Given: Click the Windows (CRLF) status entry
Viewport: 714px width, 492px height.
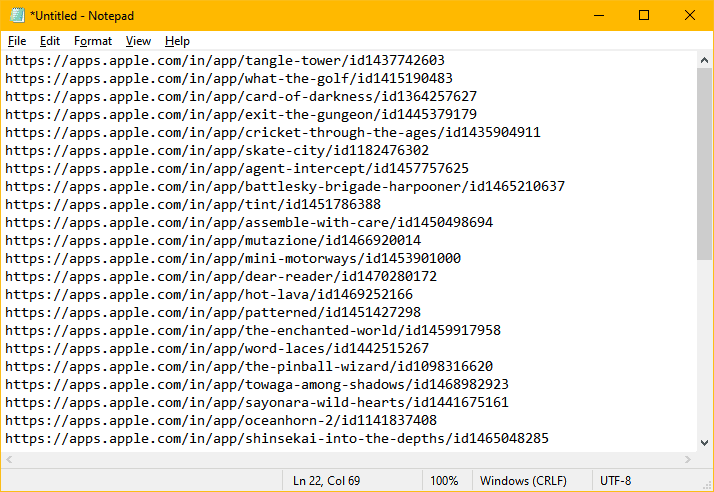Looking at the screenshot, I should tap(523, 481).
